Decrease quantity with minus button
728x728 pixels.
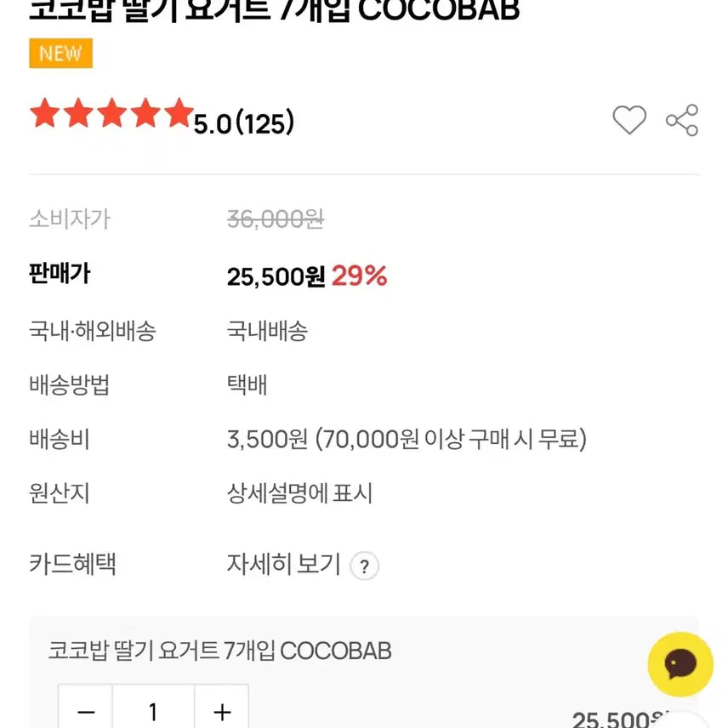tap(86, 711)
